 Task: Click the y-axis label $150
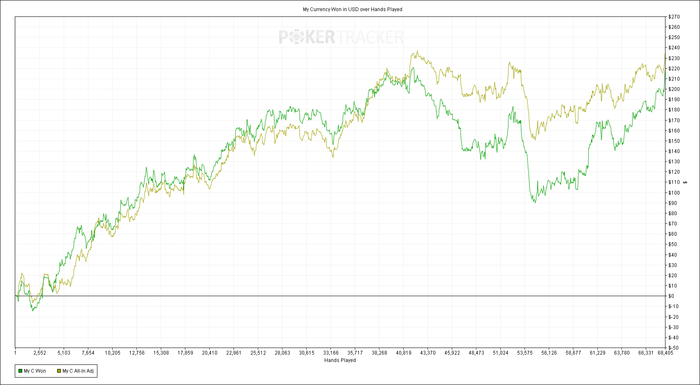tap(674, 141)
